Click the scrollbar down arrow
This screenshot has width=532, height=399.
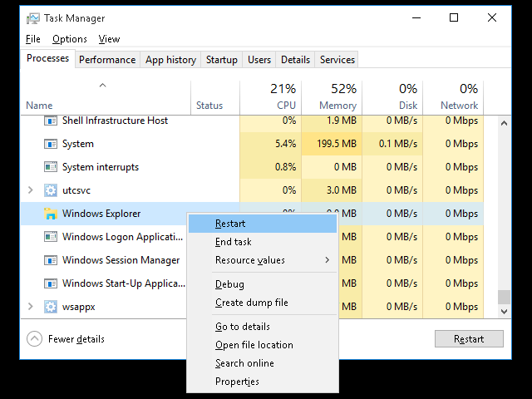[505, 312]
